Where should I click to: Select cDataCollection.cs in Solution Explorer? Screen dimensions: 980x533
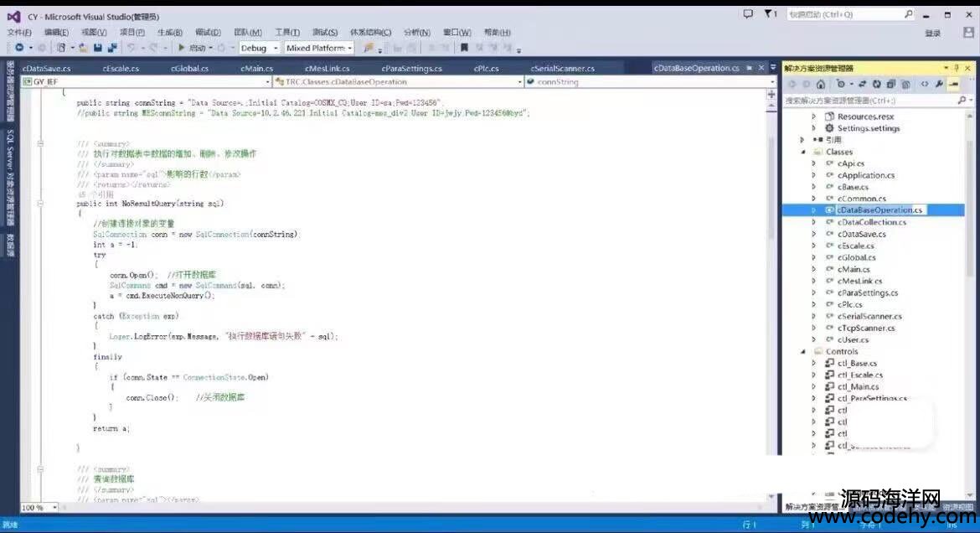872,222
